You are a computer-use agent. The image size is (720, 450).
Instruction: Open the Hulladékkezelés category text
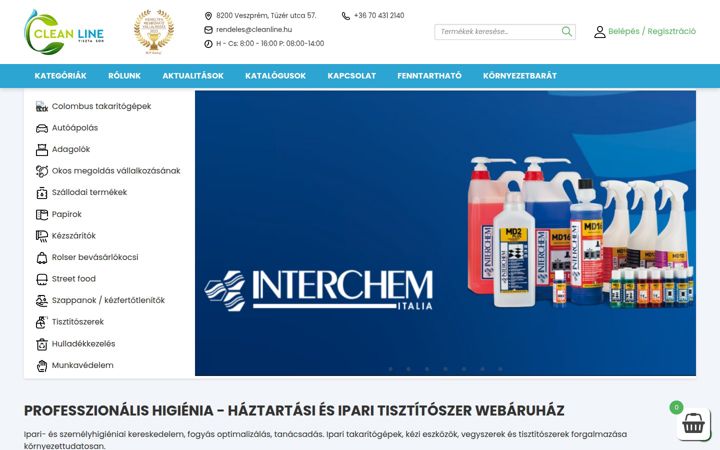pos(84,343)
